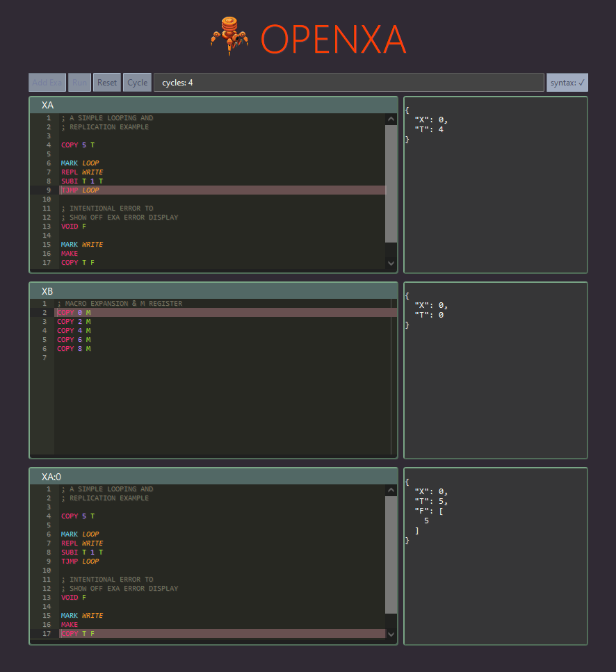Click the XA editor scroll-up arrow
This screenshot has width=616, height=672.
(391, 119)
